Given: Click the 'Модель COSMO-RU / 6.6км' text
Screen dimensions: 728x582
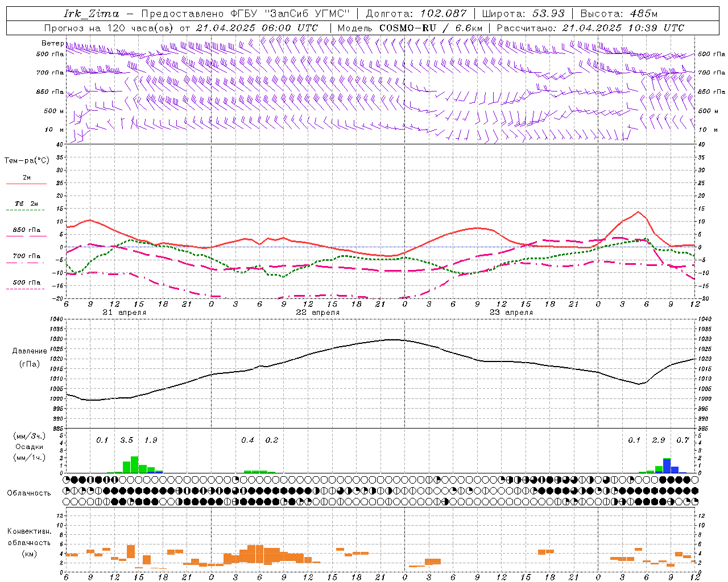Looking at the screenshot, I should pos(410,28).
